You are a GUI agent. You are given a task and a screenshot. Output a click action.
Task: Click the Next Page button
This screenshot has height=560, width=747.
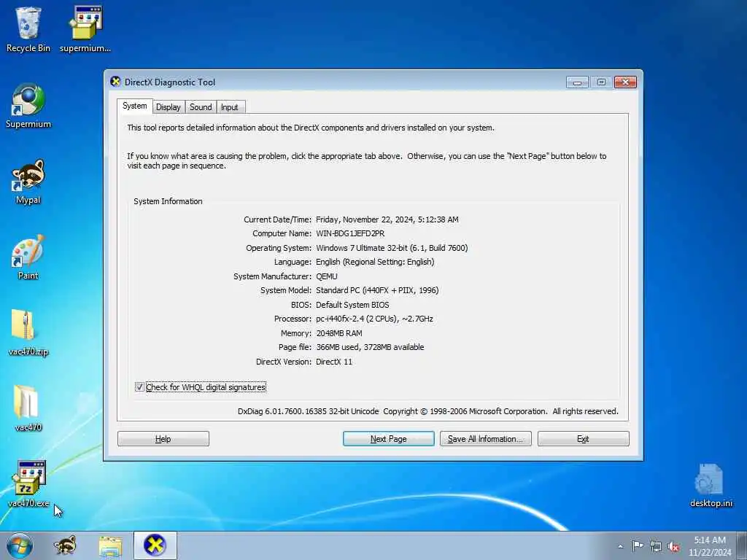[389, 438]
